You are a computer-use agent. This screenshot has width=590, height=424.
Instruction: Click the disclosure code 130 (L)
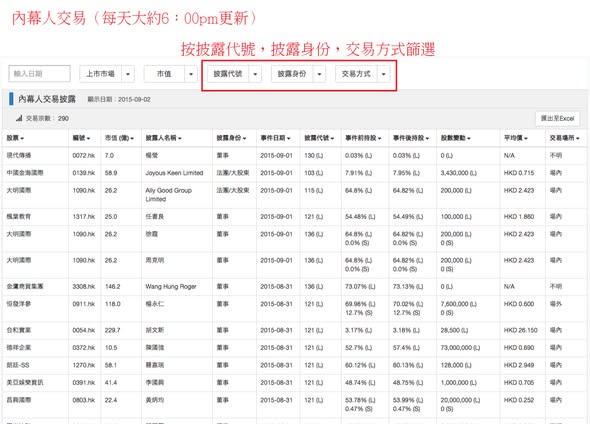(313, 155)
